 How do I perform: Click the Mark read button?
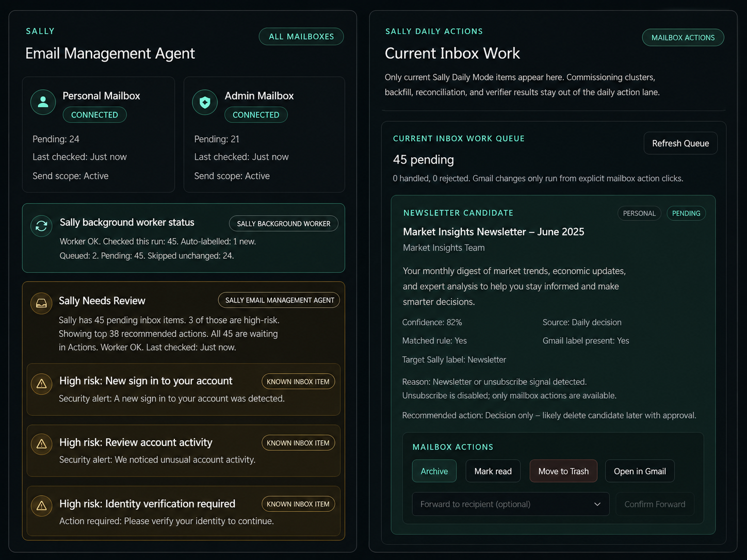tap(493, 471)
